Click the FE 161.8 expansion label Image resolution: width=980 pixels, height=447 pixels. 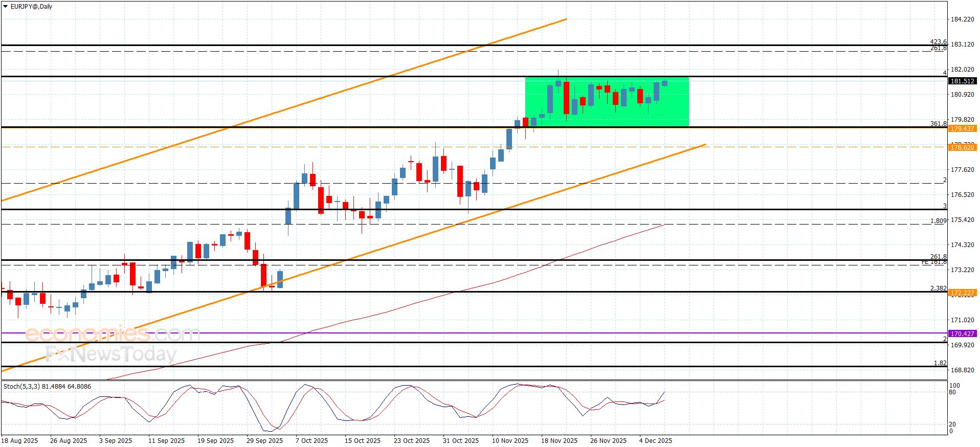[934, 262]
